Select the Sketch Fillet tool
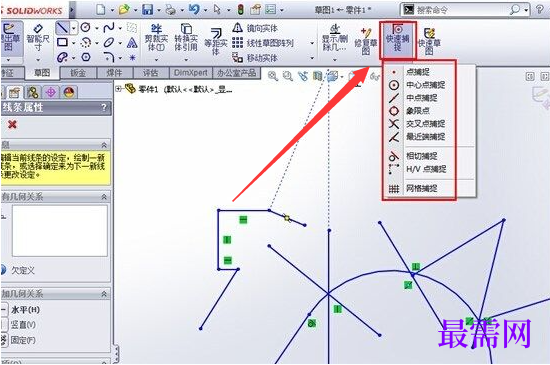550x365 pixels. (x=109, y=57)
